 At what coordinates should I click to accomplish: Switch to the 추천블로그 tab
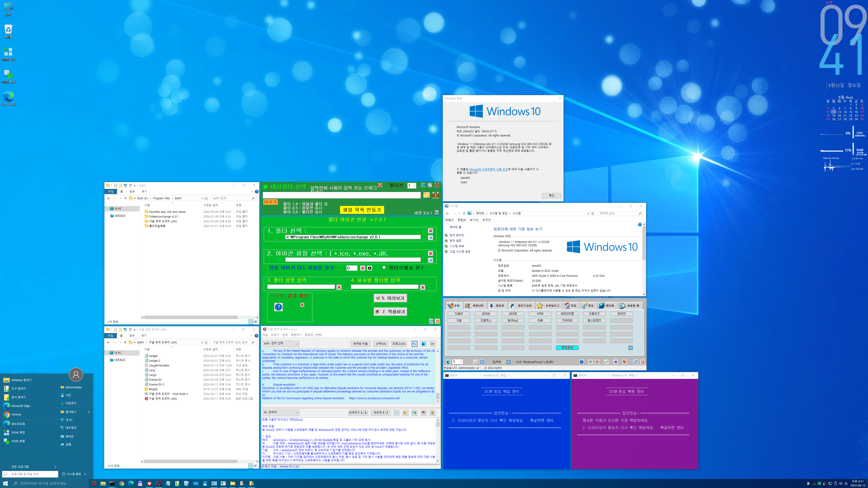pos(549,306)
